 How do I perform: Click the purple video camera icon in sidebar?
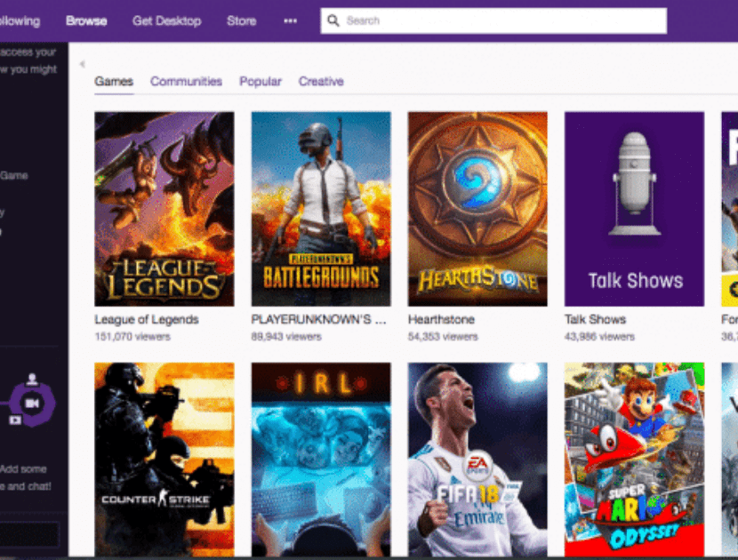(33, 403)
